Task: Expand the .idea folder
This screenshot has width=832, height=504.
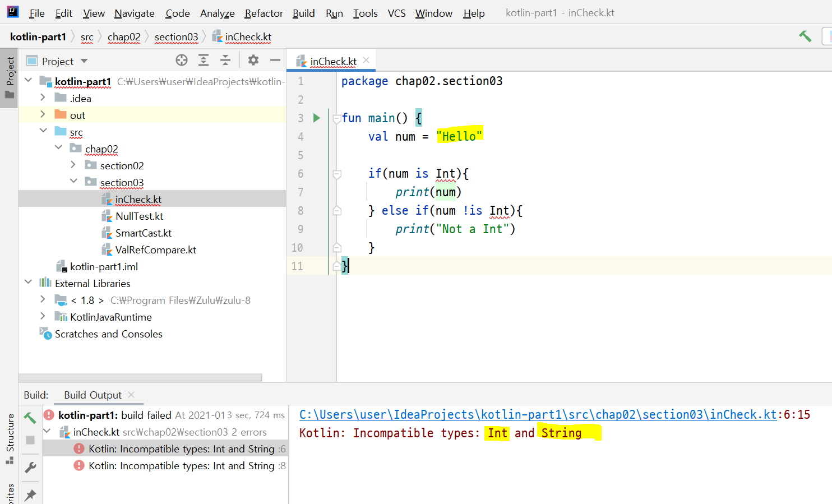Action: pyautogui.click(x=43, y=97)
